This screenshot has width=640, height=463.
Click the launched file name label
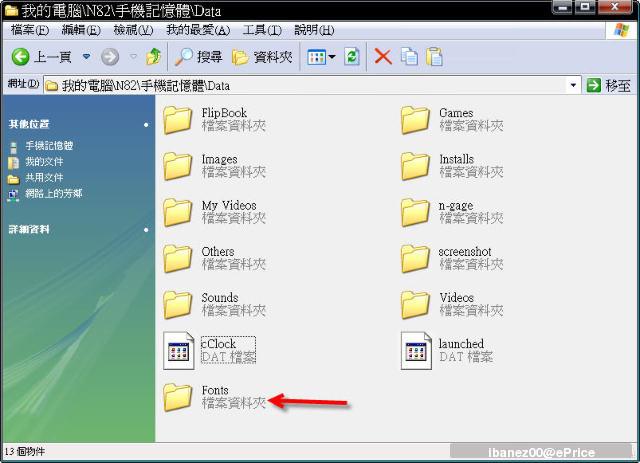coord(461,344)
